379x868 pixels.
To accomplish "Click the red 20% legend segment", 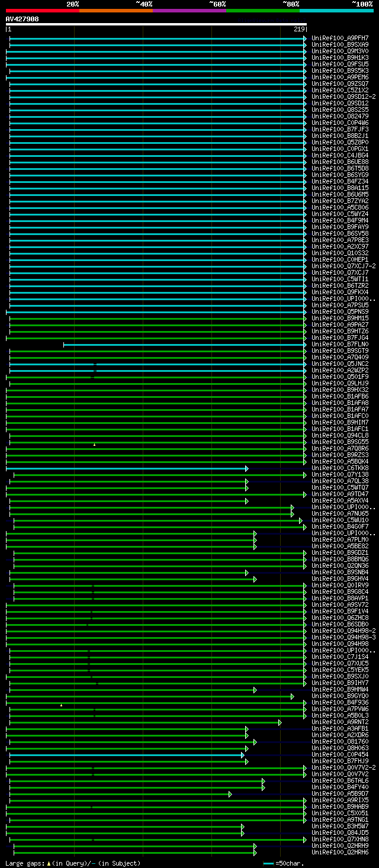I will 43,10.
